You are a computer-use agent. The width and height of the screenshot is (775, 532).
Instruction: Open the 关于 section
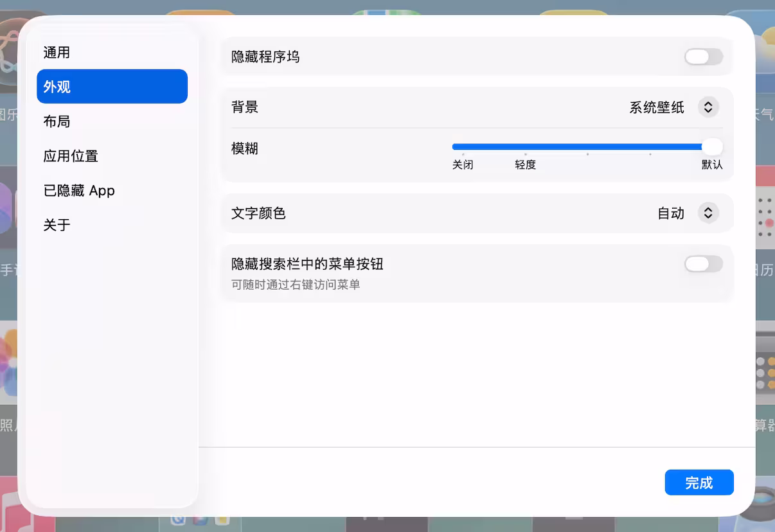[x=112, y=225]
